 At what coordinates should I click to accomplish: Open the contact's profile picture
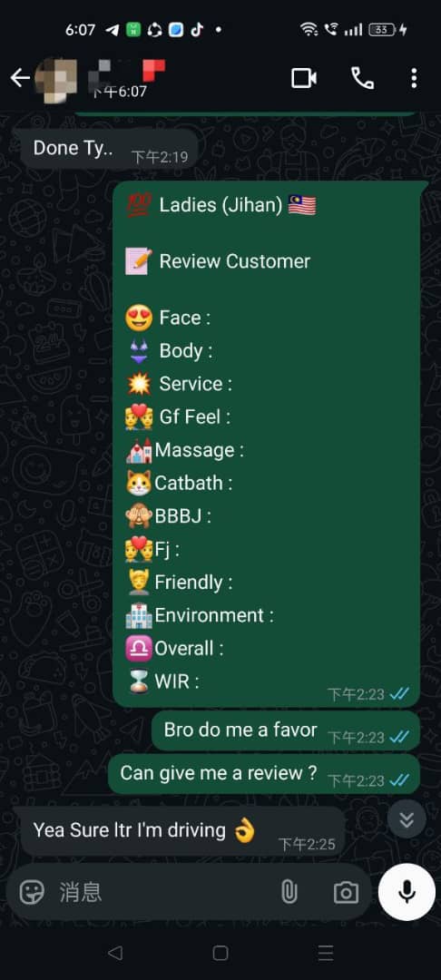point(56,80)
